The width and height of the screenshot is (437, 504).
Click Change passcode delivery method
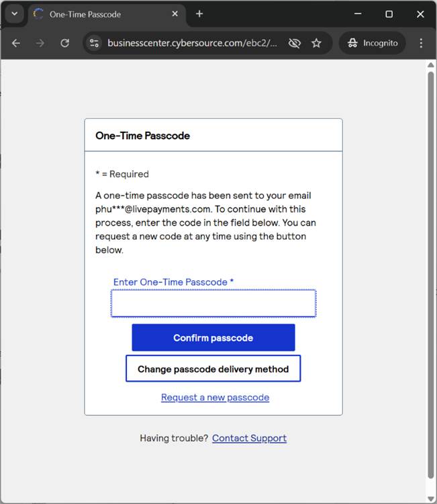tap(213, 369)
